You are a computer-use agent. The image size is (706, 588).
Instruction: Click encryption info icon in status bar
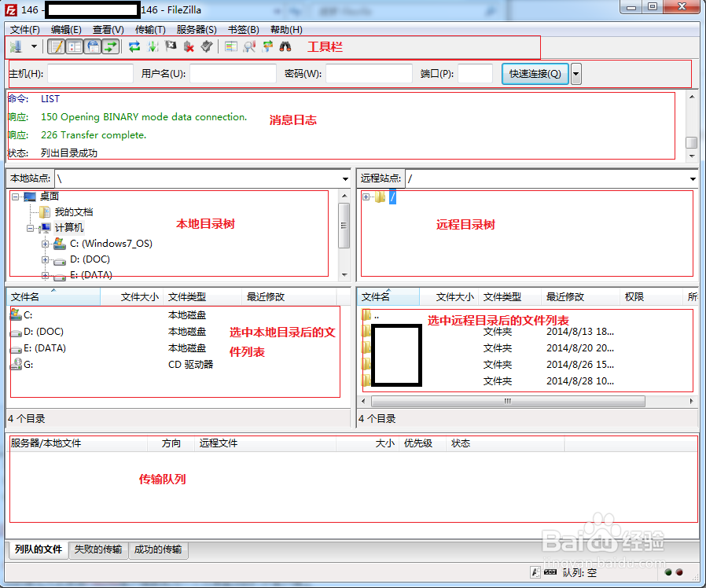[535, 572]
